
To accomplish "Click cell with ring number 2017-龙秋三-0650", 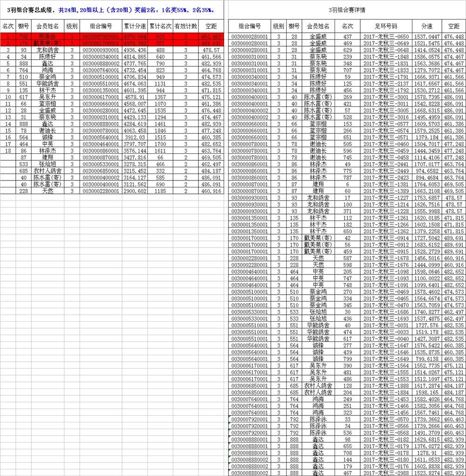I will click(x=386, y=36).
